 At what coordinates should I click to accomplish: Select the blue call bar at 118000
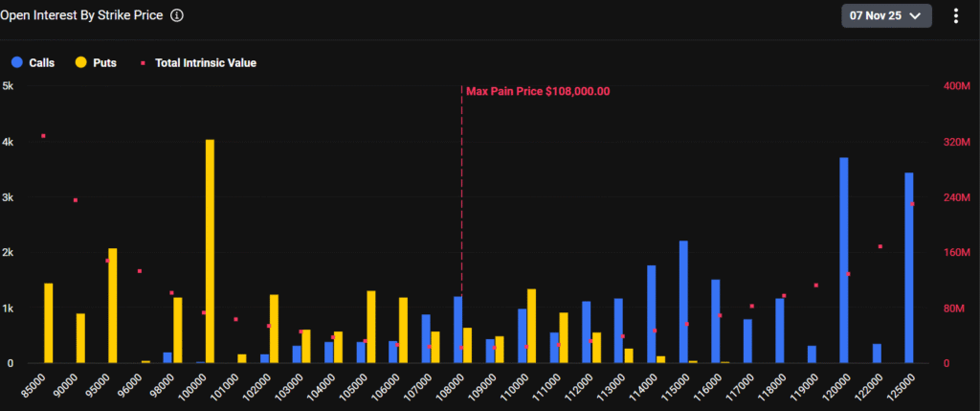(779, 331)
